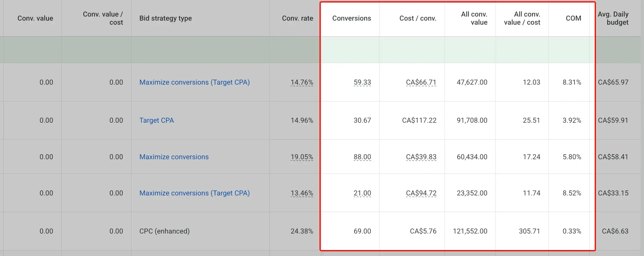Click the 14.76% conversion rate value
The height and width of the screenshot is (256, 644).
(x=302, y=82)
